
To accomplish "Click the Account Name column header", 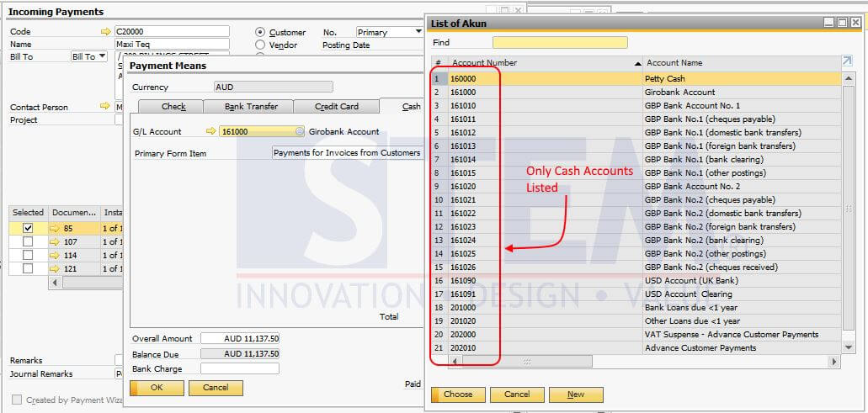I will coord(741,62).
